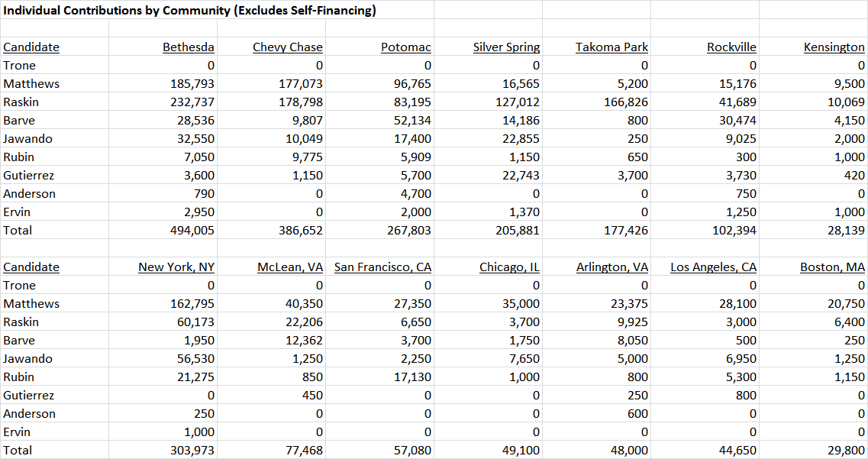Click the Bethesda total 494,005

point(192,231)
